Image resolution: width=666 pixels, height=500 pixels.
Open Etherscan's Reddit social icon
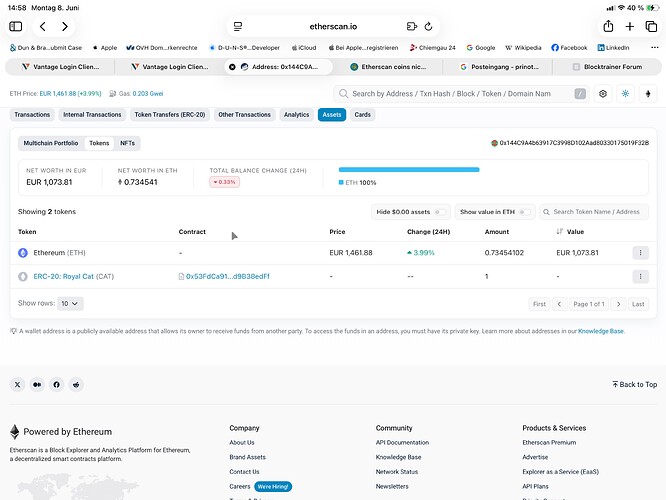pyautogui.click(x=76, y=384)
